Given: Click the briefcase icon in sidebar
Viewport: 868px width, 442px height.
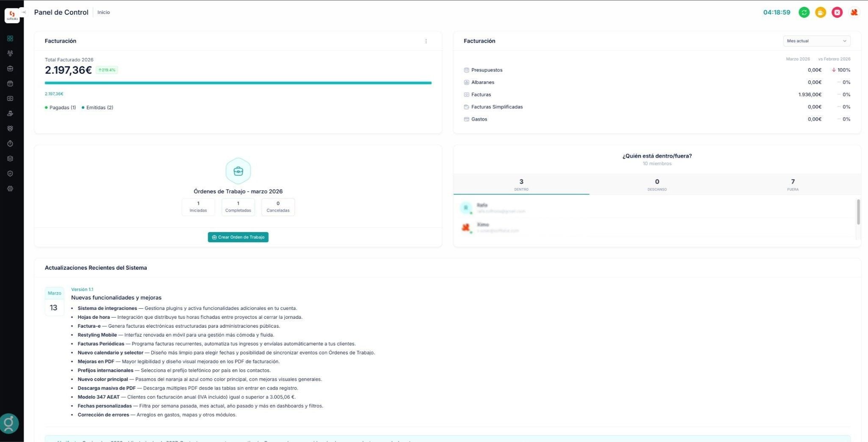Looking at the screenshot, I should [x=10, y=69].
